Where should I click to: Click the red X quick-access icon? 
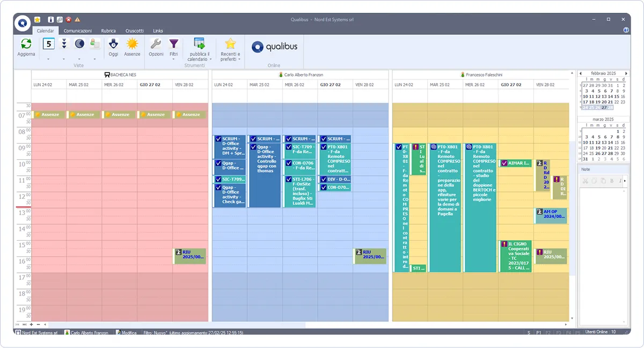click(x=68, y=20)
